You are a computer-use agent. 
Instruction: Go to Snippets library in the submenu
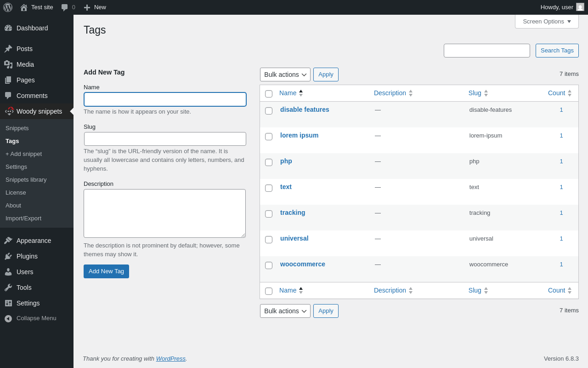pyautogui.click(x=26, y=180)
